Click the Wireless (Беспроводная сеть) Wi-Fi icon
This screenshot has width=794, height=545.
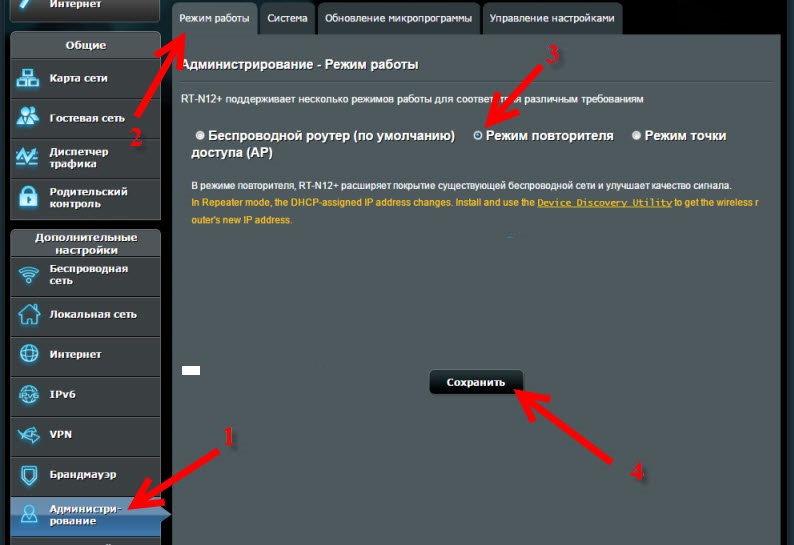click(x=29, y=275)
